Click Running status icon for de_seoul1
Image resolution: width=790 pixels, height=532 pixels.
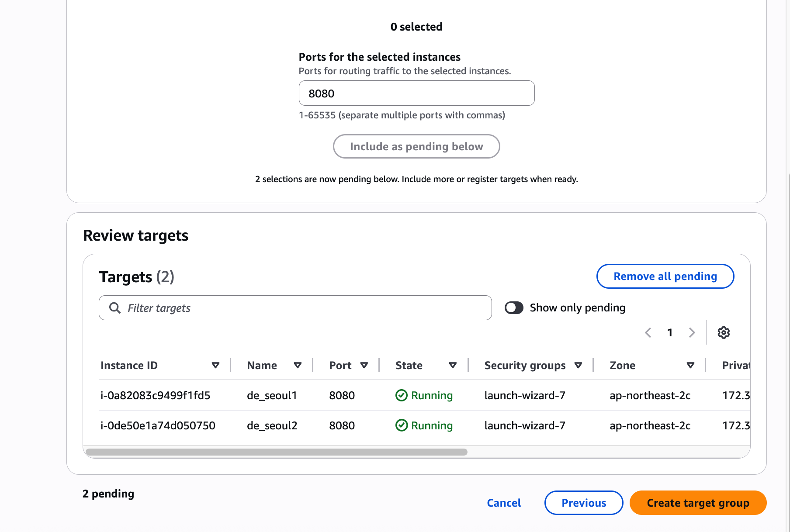click(401, 395)
